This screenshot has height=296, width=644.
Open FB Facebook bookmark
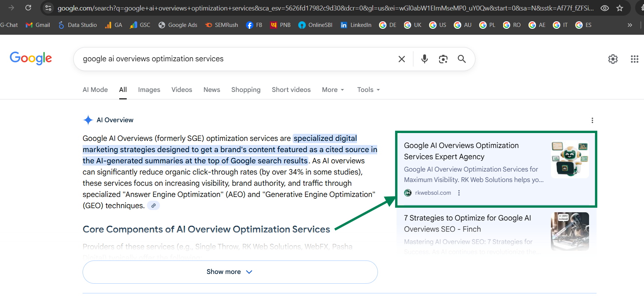pyautogui.click(x=254, y=25)
